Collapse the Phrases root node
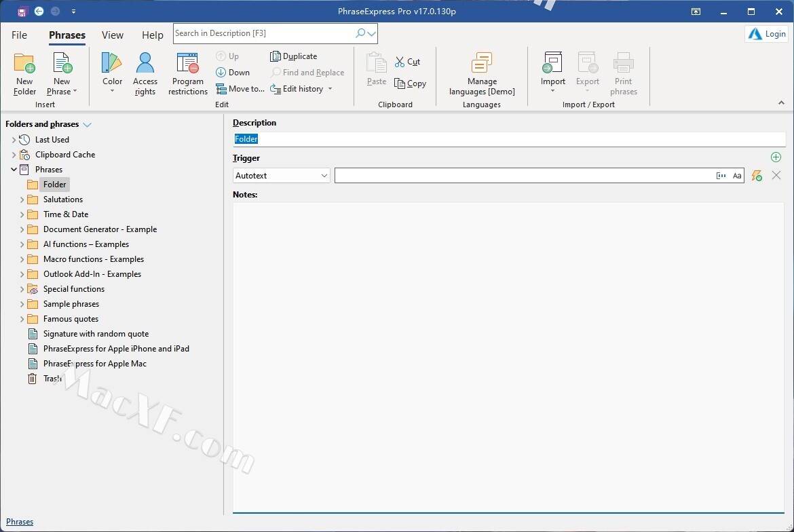This screenshot has width=794, height=532. point(14,170)
